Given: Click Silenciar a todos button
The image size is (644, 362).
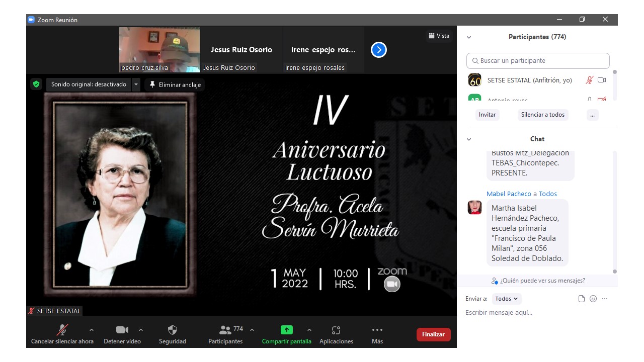Looking at the screenshot, I should tap(543, 115).
